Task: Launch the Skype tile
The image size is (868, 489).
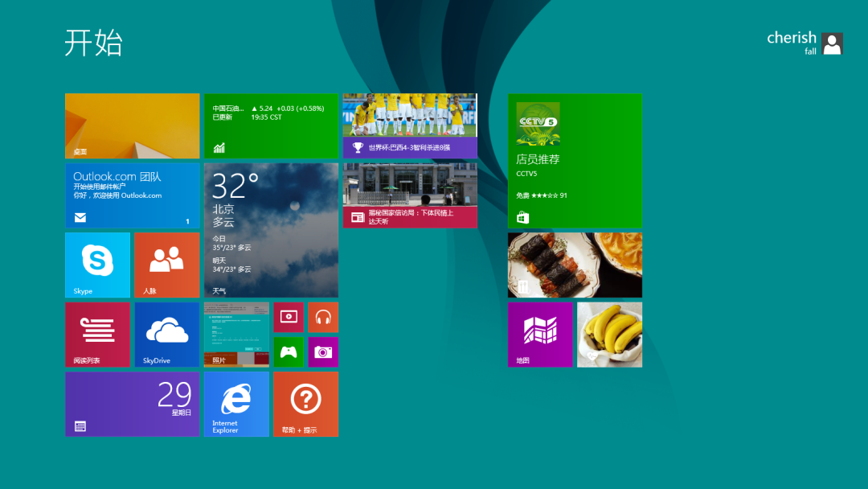Action: point(97,265)
